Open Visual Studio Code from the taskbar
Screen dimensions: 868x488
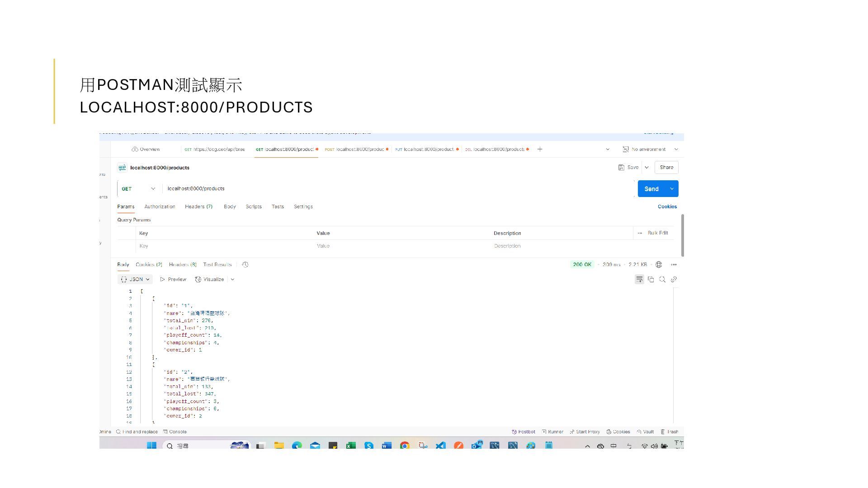[441, 446]
